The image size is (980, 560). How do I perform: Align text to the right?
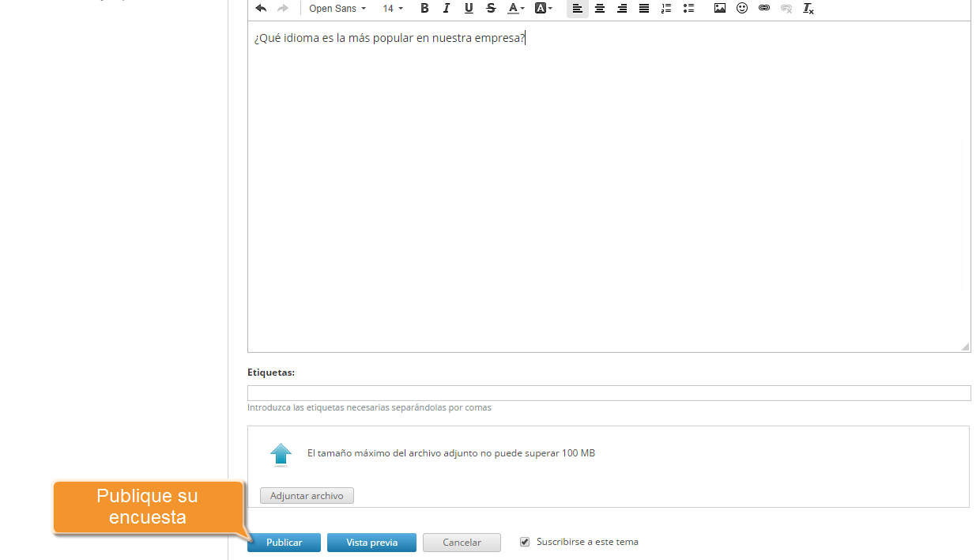(x=622, y=8)
